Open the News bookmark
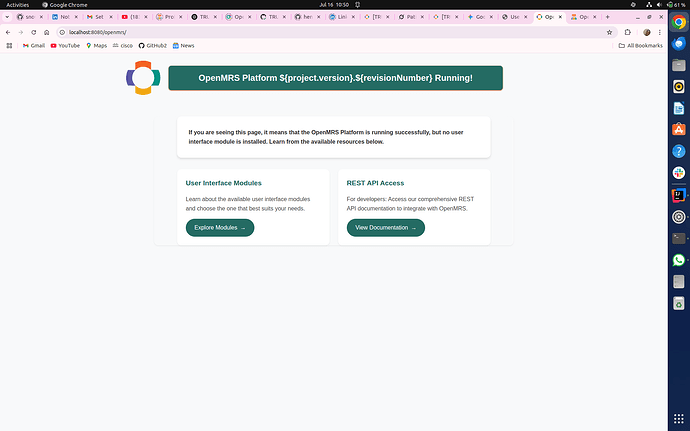This screenshot has height=431, width=690. (184, 45)
